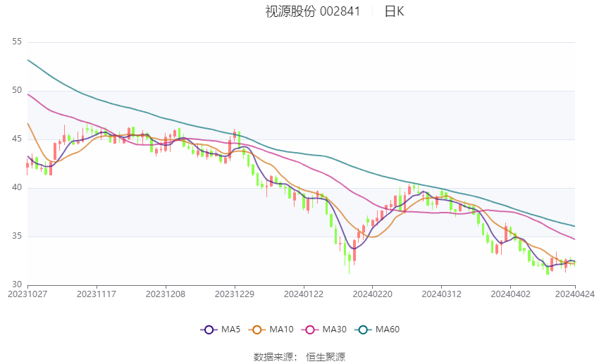
Task: Click the MA10 orange legend circle marker
Action: point(257,330)
